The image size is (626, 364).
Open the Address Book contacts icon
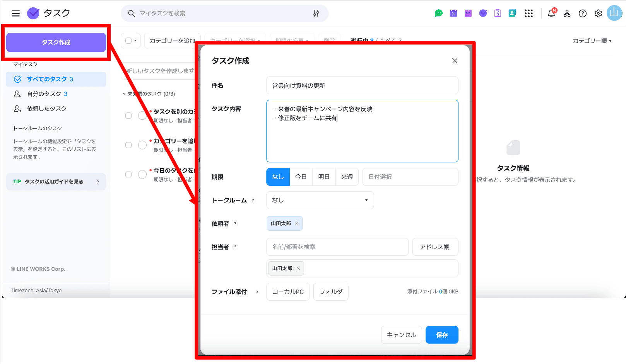pyautogui.click(x=512, y=13)
